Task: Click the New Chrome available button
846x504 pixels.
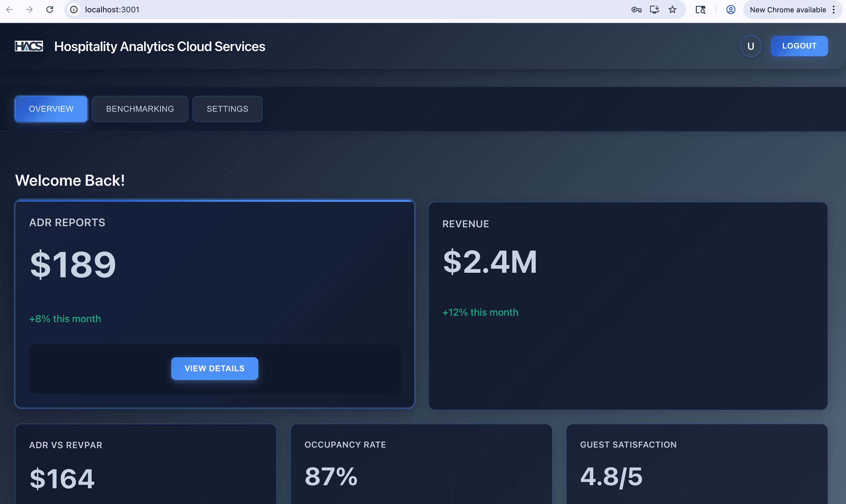Action: (788, 10)
